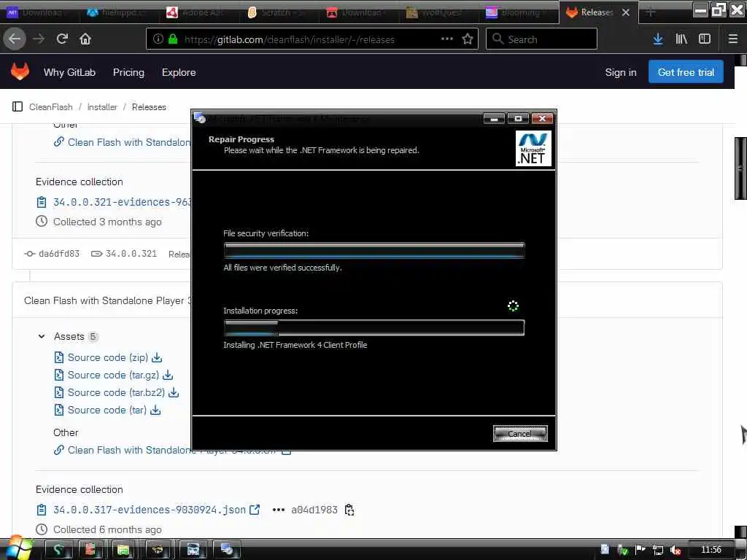
Task: Click the muted volume tray icon
Action: [675, 550]
